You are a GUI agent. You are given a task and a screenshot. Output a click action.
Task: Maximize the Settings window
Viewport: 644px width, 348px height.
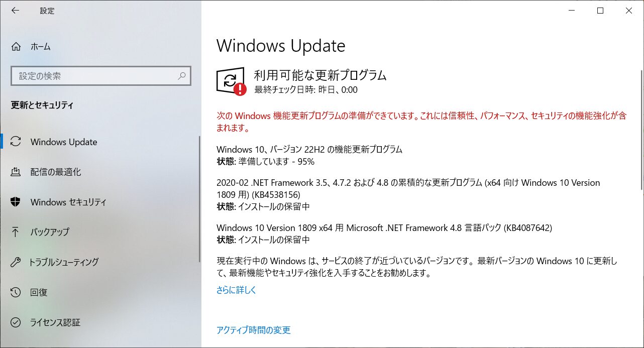(x=600, y=11)
